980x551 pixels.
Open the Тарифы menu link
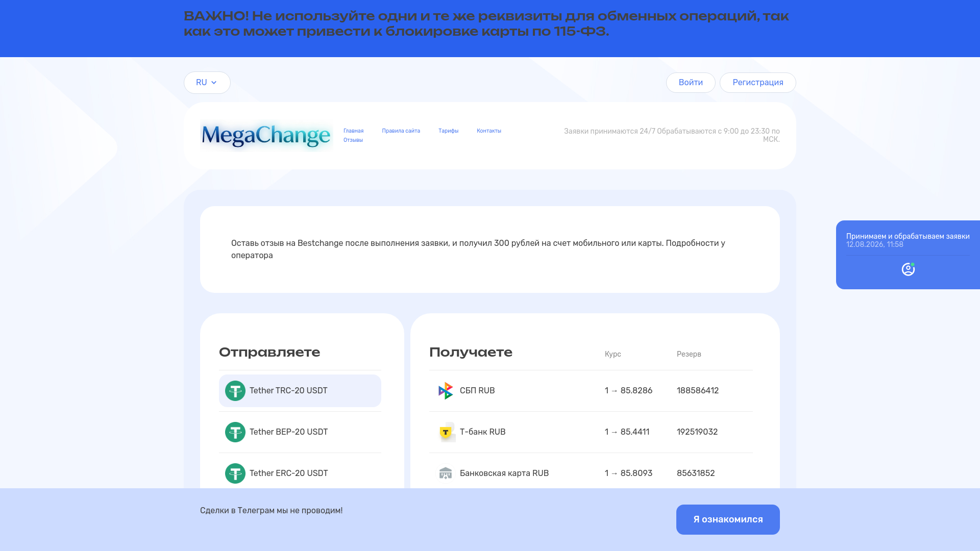(x=448, y=131)
